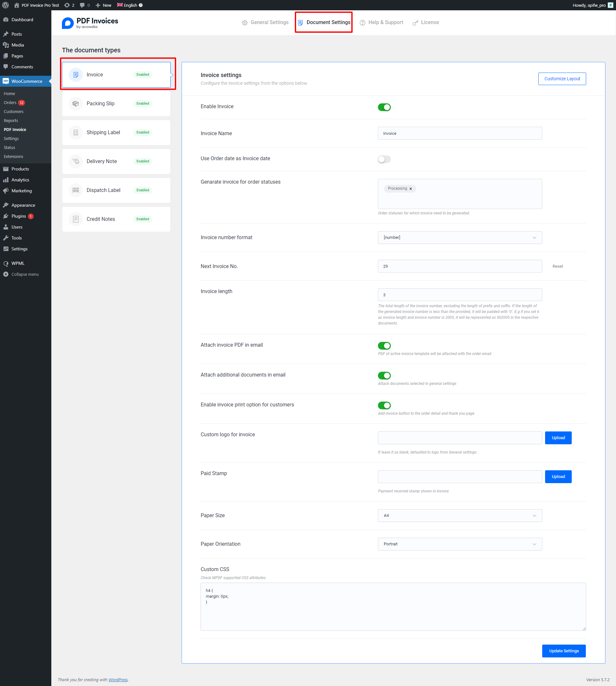Click the Delivery Note truck icon
616x686 pixels.
click(x=75, y=161)
